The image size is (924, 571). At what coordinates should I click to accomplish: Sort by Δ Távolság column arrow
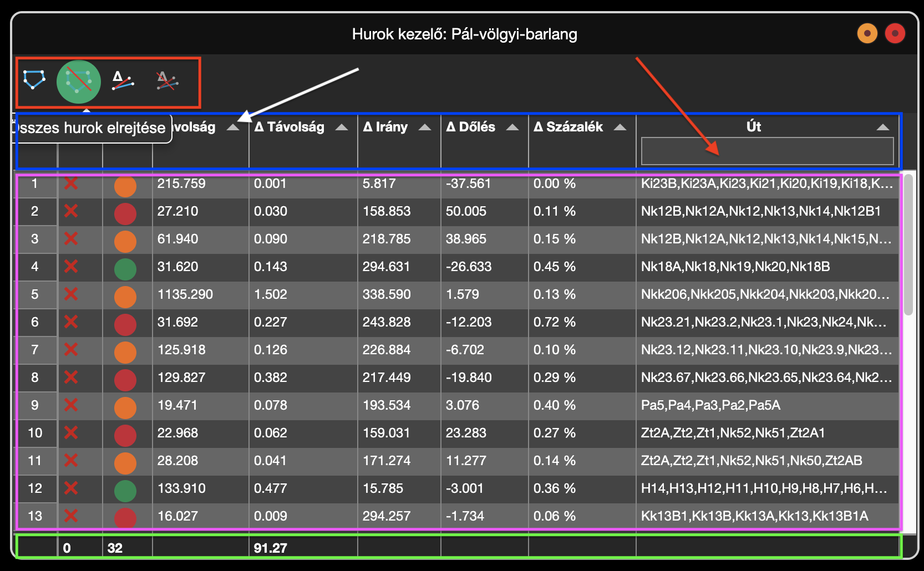pos(342,128)
